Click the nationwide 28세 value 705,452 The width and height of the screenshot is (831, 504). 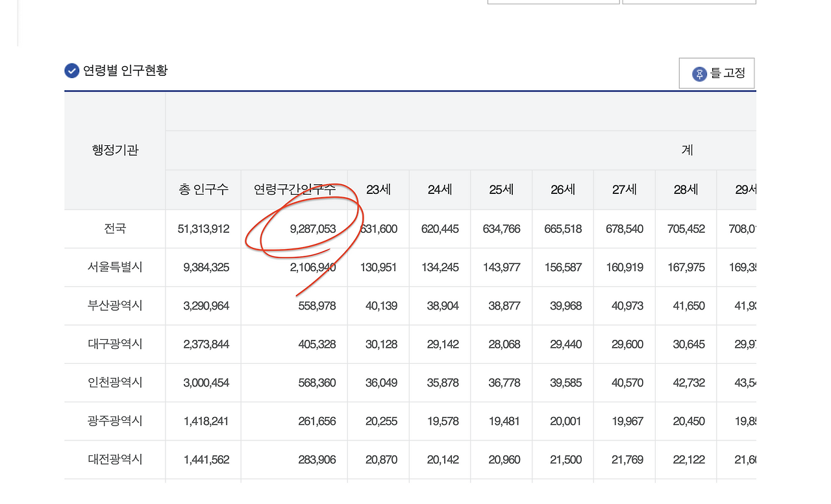click(x=686, y=229)
